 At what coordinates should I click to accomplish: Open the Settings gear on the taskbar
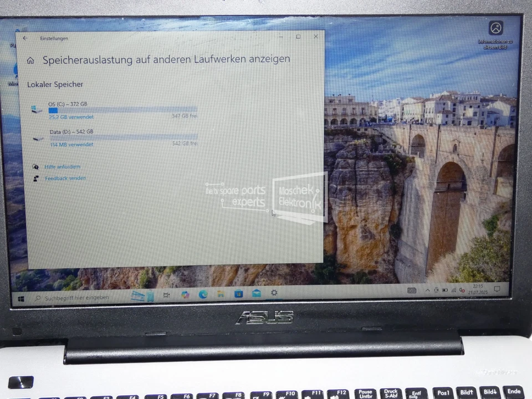[x=274, y=293]
